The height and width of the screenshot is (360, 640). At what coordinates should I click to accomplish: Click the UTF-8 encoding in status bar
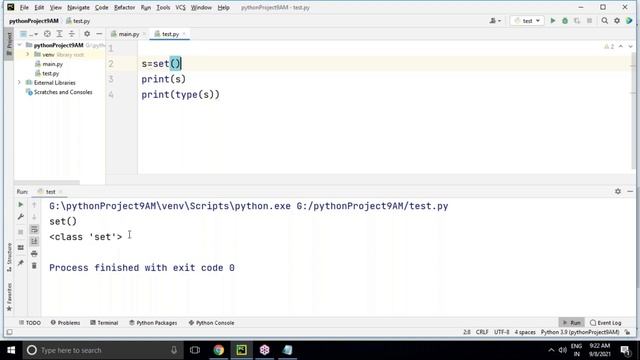pyautogui.click(x=502, y=332)
